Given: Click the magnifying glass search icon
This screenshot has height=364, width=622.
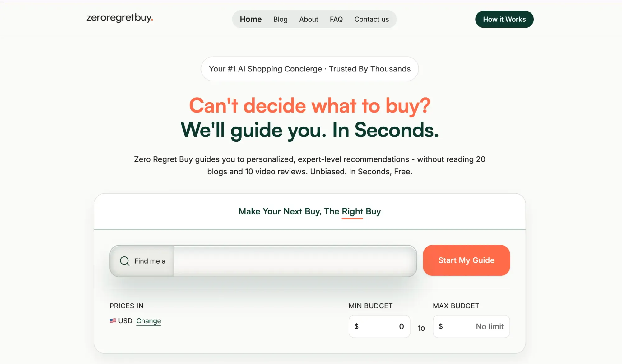Looking at the screenshot, I should pos(124,261).
